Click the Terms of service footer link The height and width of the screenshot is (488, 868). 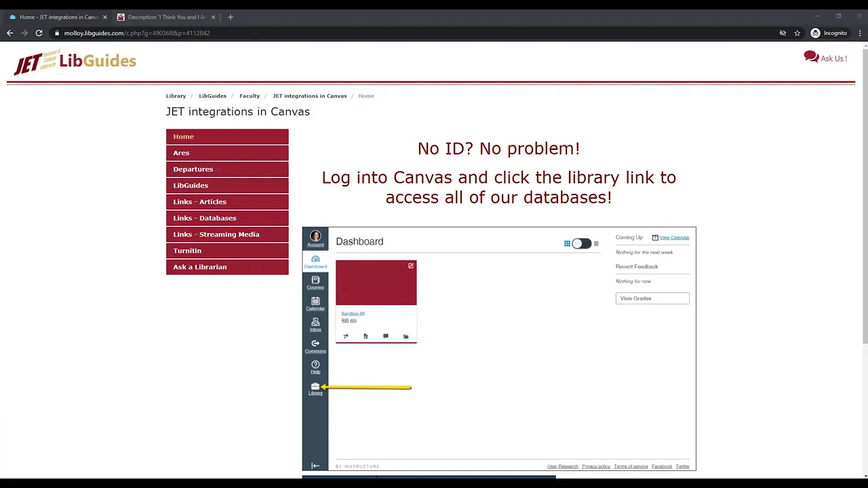631,466
